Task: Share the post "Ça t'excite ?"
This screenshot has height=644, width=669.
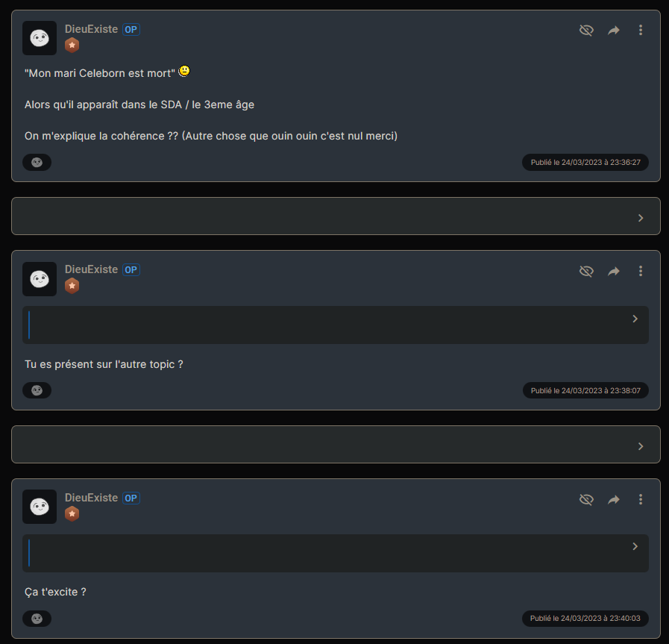Action: click(x=614, y=500)
